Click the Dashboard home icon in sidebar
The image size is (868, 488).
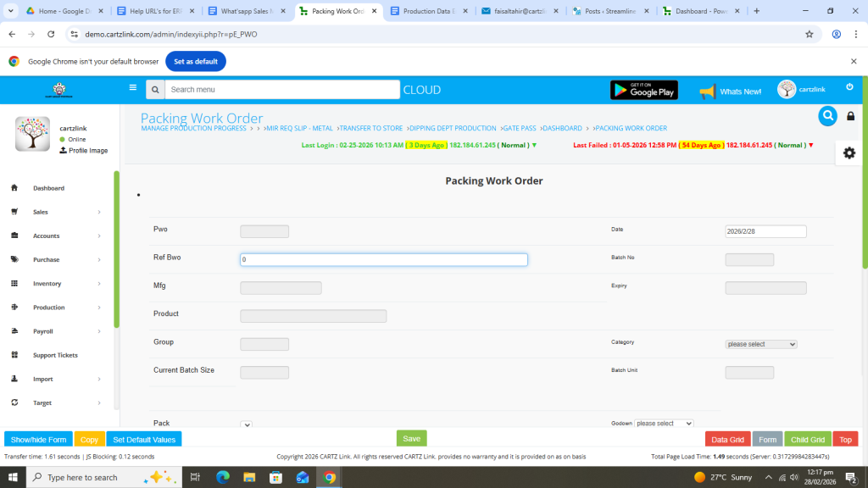(x=14, y=188)
